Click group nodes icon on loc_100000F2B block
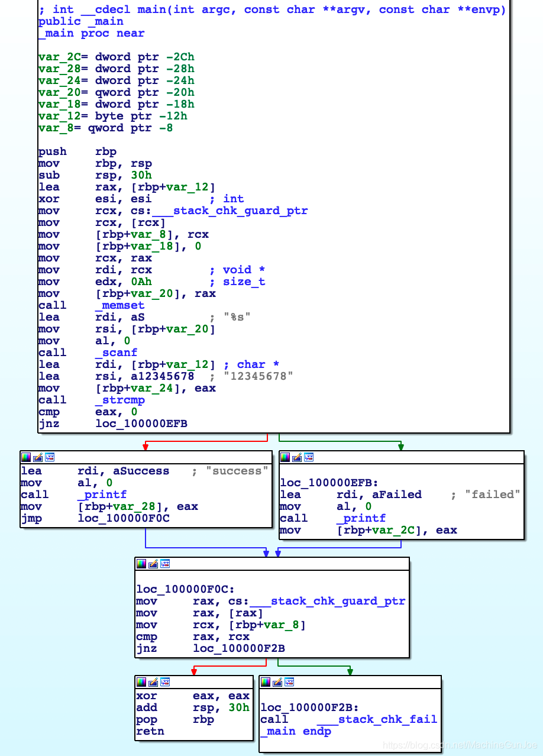Viewport: 543px width, 756px height. point(289,682)
